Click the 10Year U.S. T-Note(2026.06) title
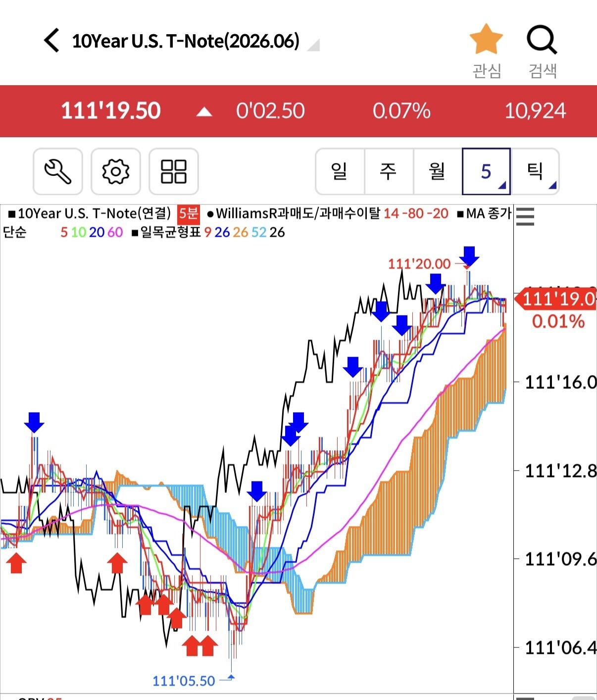 click(x=186, y=41)
